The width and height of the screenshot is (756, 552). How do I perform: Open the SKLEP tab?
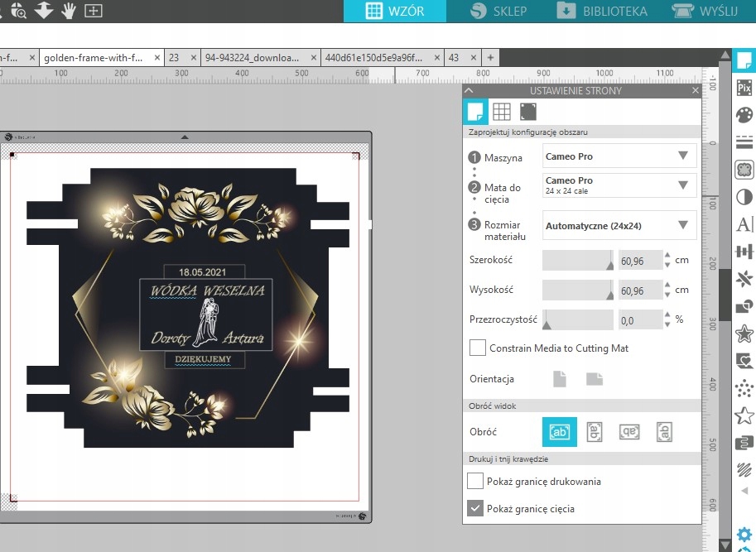click(498, 11)
